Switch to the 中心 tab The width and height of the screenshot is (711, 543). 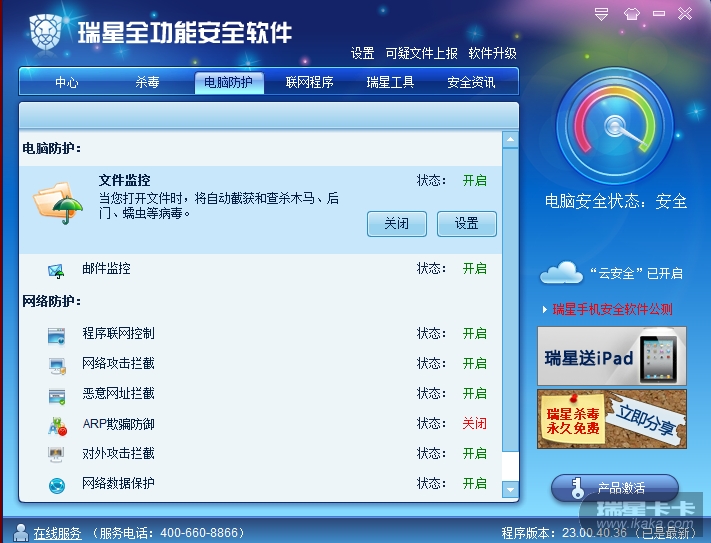(67, 82)
